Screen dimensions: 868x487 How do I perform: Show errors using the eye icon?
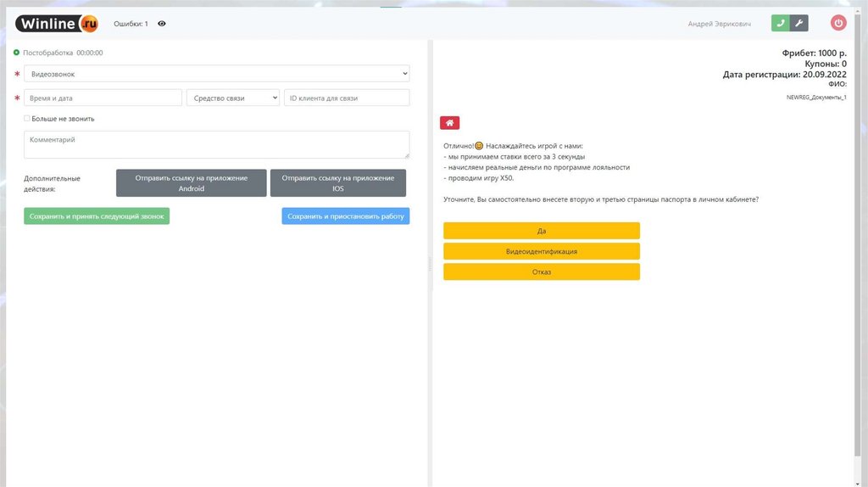coord(162,24)
